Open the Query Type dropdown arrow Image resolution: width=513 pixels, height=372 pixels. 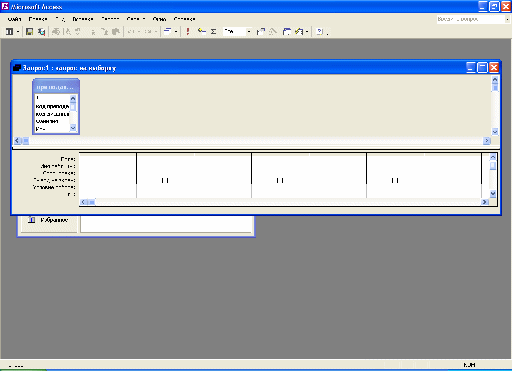click(x=176, y=32)
